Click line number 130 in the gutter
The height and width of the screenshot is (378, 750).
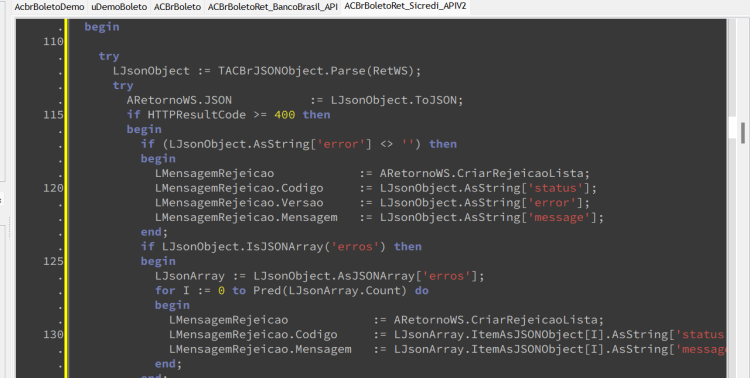tap(53, 334)
